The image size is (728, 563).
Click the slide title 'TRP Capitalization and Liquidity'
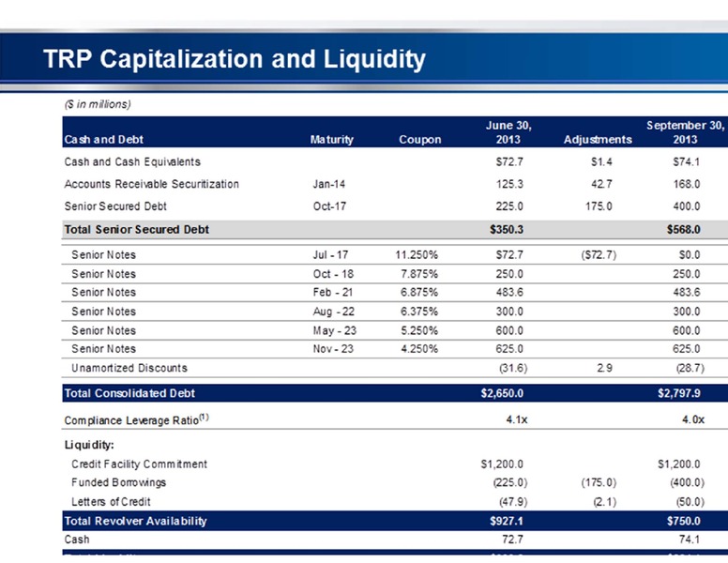(235, 59)
